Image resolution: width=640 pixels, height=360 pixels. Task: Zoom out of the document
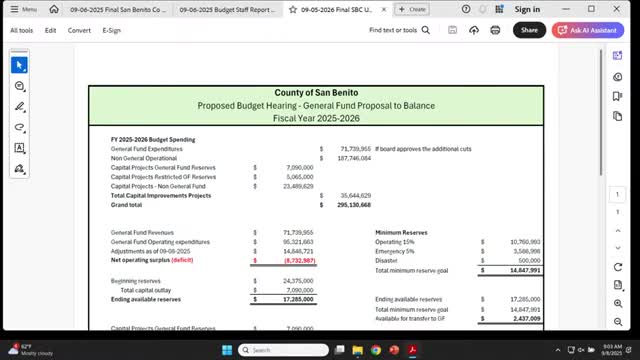click(618, 322)
